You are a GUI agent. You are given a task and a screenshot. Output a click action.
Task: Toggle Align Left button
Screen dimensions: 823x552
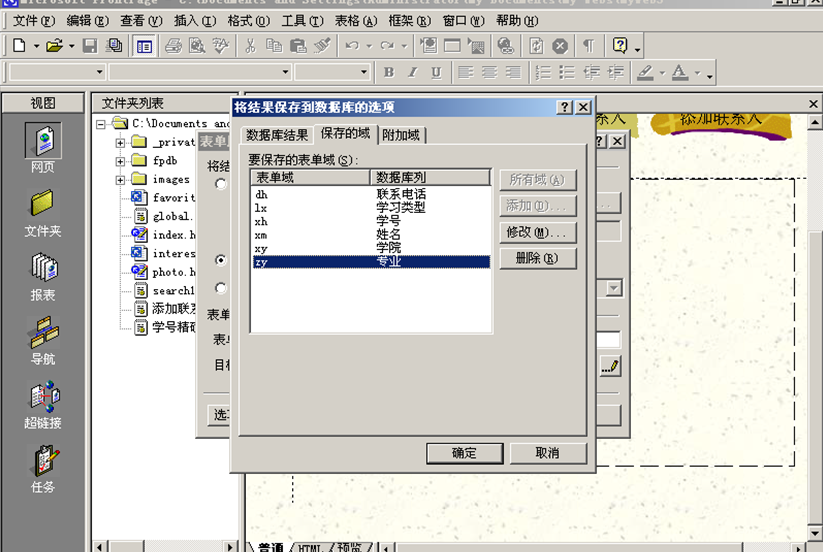pyautogui.click(x=465, y=72)
